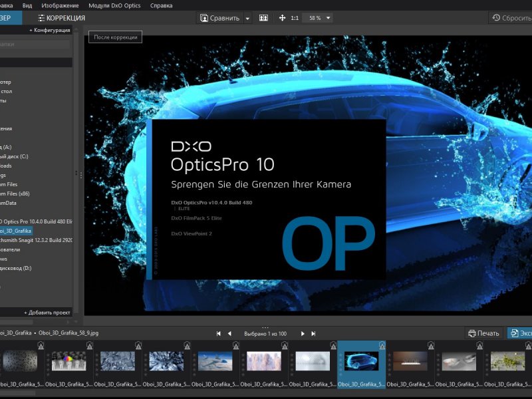This screenshot has height=399, width=532.
Task: Select Snagit 12.3.2 Build 2920 folder
Action: [36, 240]
